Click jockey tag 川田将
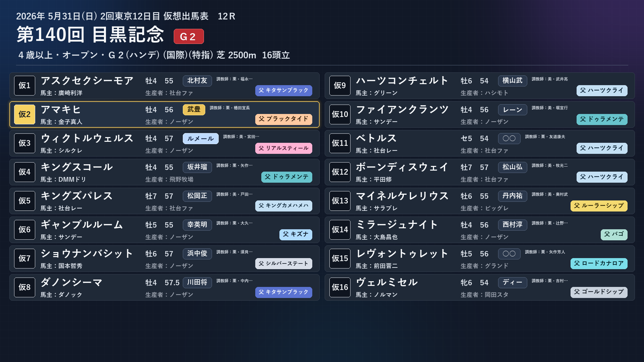 pyautogui.click(x=197, y=283)
